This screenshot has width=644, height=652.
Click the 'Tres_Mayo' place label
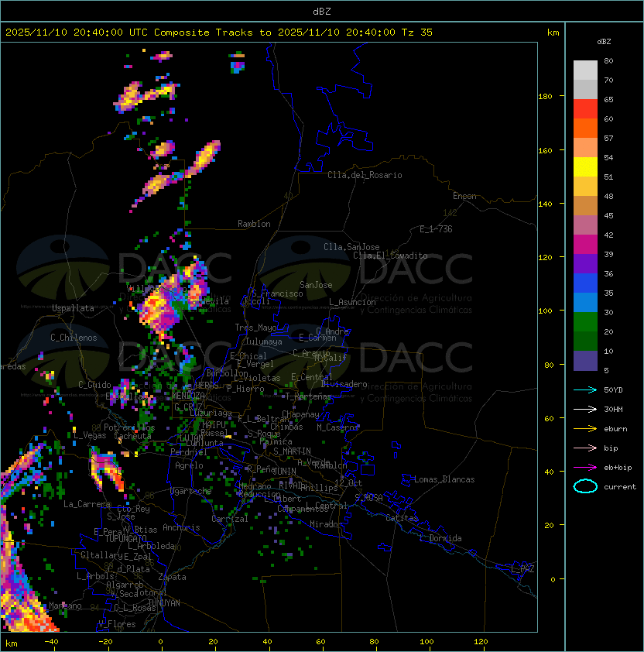pos(255,328)
